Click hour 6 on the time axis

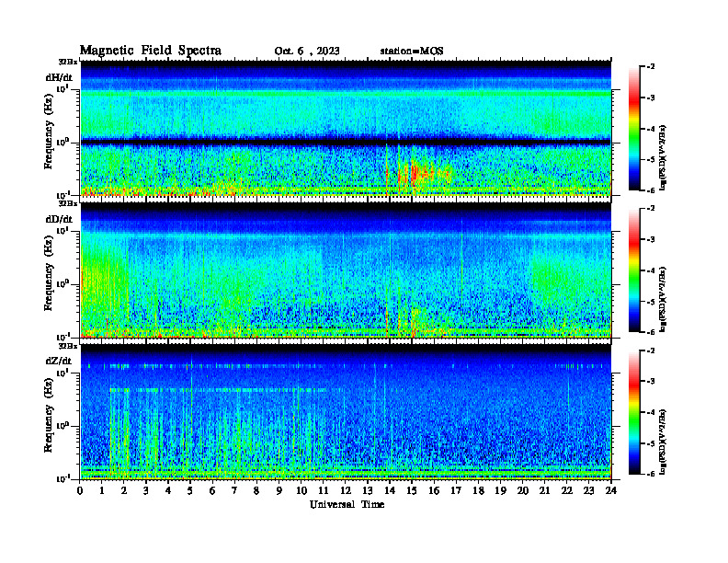pyautogui.click(x=212, y=490)
